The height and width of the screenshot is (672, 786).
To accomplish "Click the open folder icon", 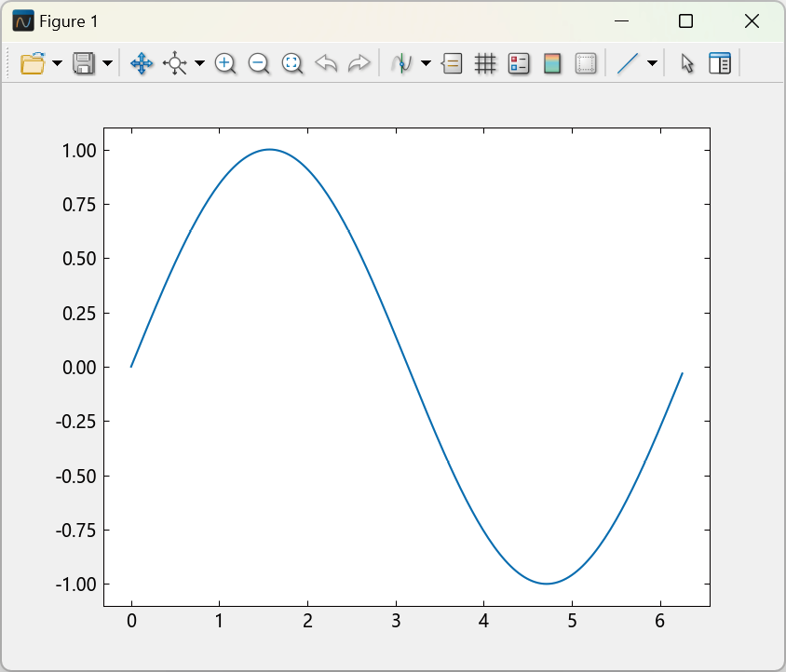I will [34, 63].
